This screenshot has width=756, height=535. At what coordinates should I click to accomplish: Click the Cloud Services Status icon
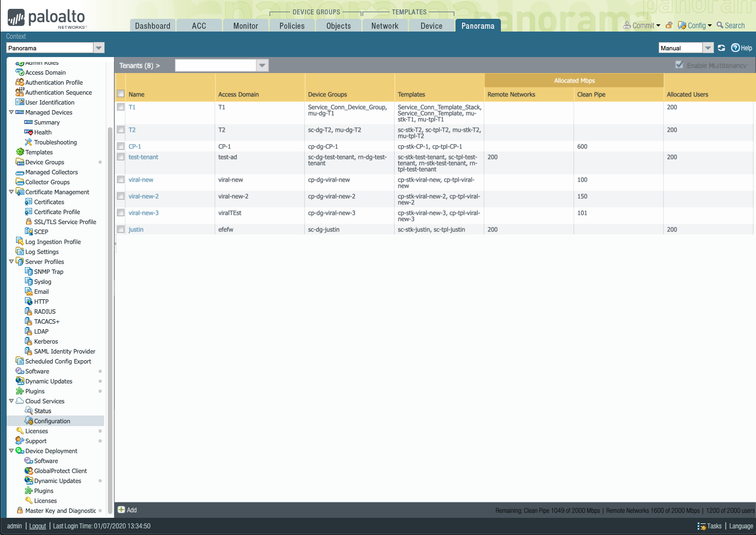[x=29, y=411]
